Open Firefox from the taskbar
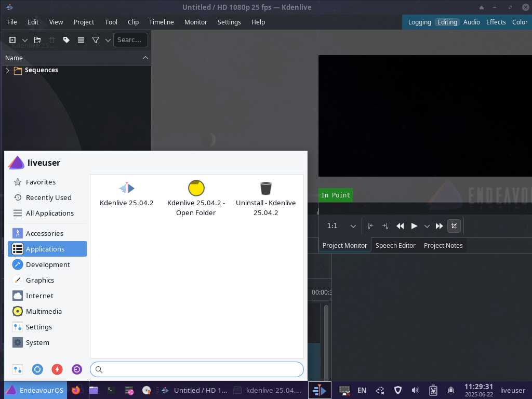Image resolution: width=532 pixels, height=399 pixels. pos(76,390)
